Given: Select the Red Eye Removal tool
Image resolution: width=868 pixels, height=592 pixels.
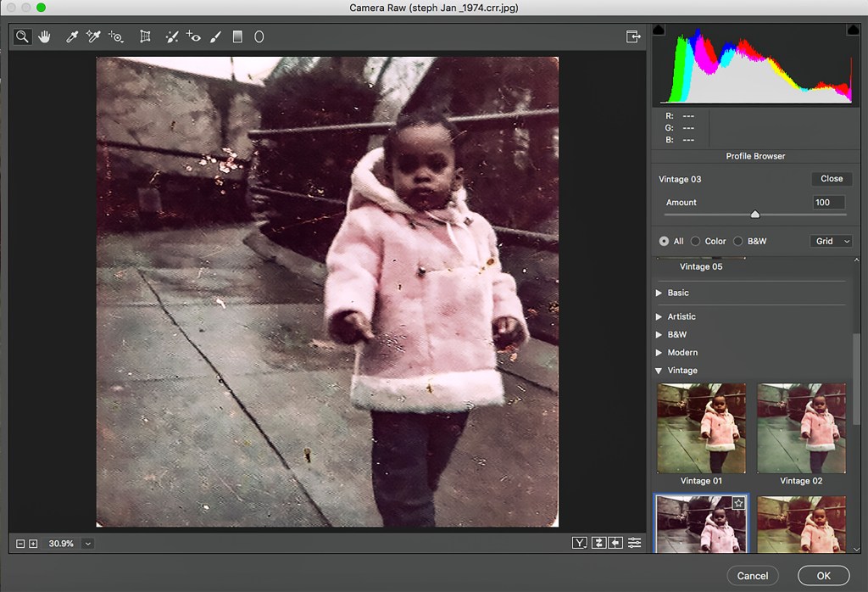Looking at the screenshot, I should (x=193, y=36).
